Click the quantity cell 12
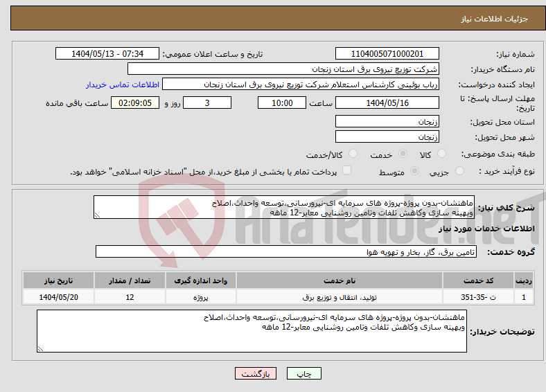 [x=130, y=297]
